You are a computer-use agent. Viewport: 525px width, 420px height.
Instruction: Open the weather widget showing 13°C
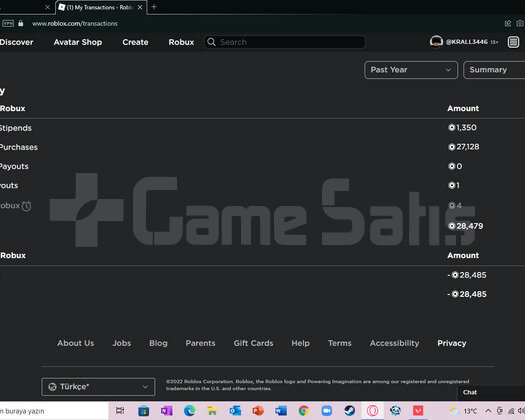point(463,411)
